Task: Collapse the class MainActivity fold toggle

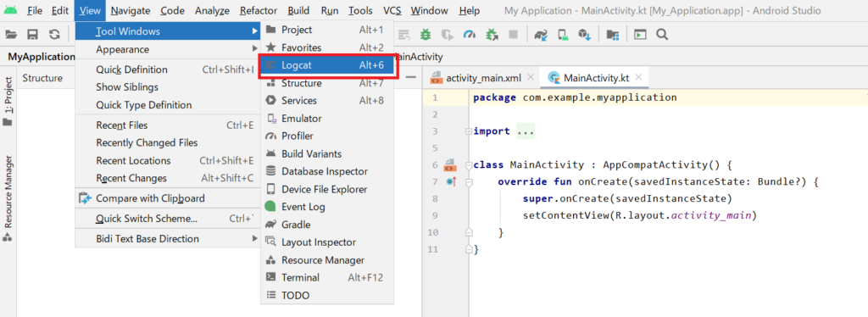Action: 468,165
